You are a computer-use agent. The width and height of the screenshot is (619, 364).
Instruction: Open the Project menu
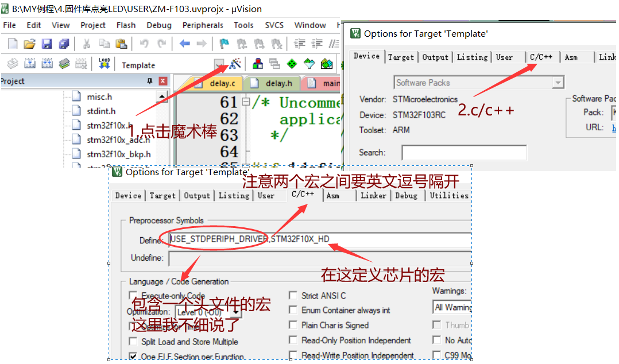tap(93, 25)
